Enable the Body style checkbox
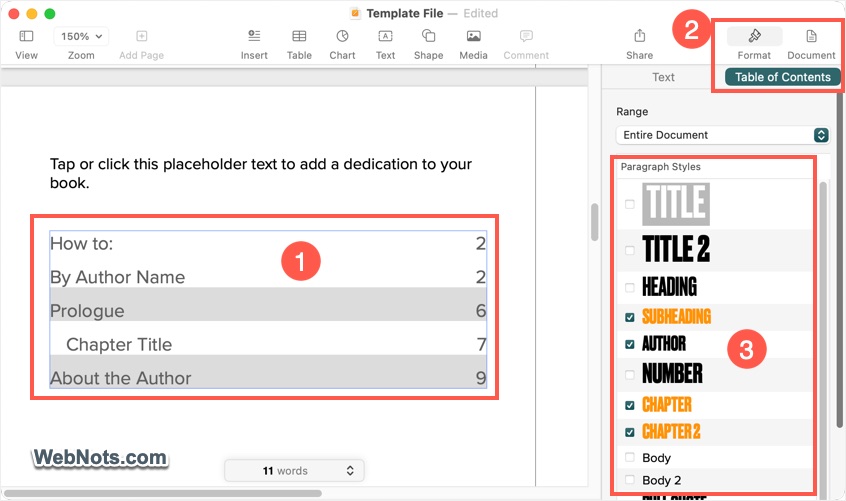The width and height of the screenshot is (846, 501). [630, 457]
